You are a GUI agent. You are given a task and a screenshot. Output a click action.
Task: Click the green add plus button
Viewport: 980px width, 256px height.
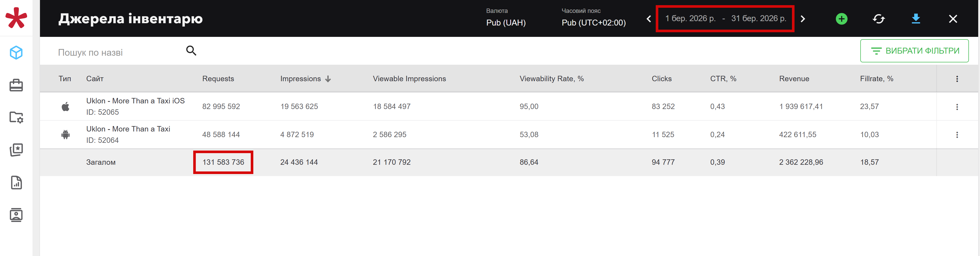tap(841, 19)
